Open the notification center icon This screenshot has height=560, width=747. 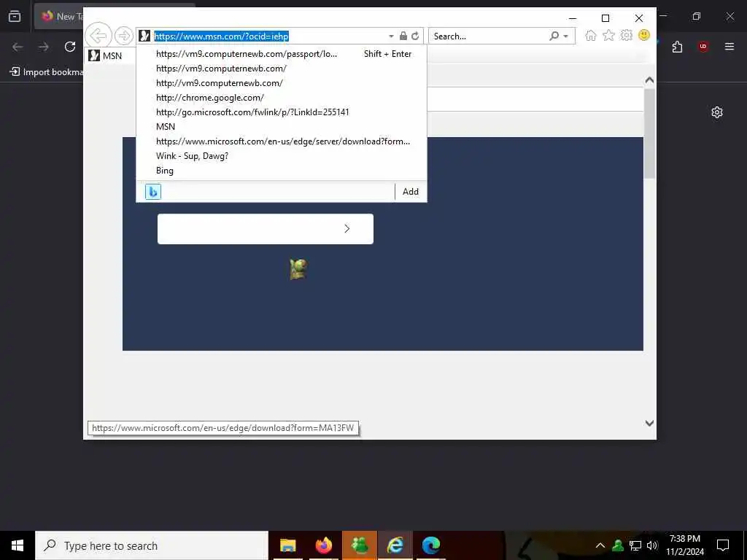(723, 545)
